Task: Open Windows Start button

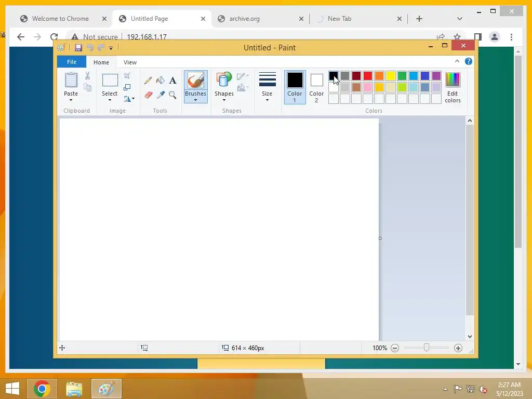Action: [12, 389]
